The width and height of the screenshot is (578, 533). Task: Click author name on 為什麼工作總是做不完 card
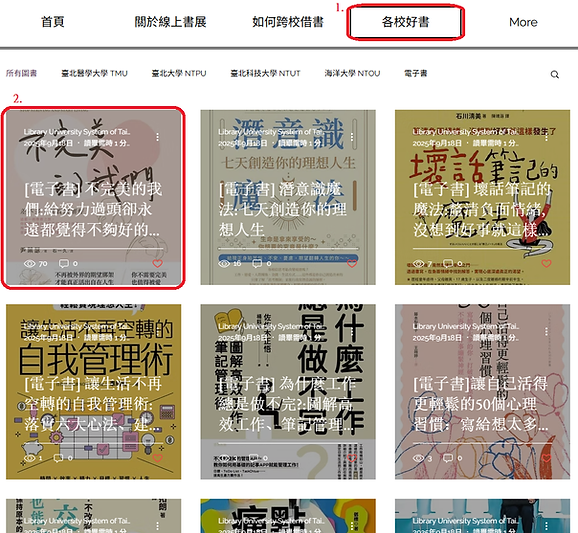(271, 326)
